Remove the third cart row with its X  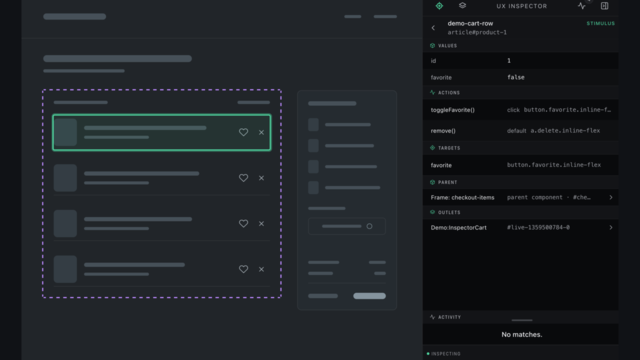click(x=261, y=224)
